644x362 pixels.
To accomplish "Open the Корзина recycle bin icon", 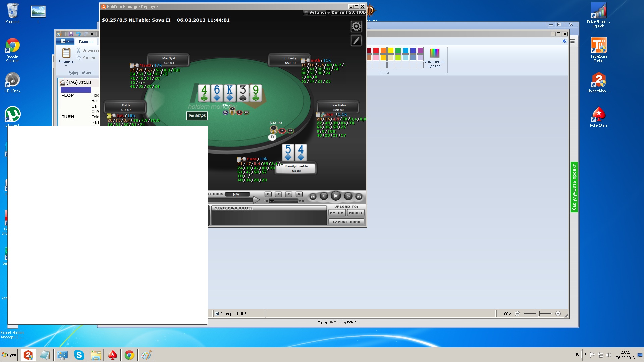I will [x=12, y=13].
